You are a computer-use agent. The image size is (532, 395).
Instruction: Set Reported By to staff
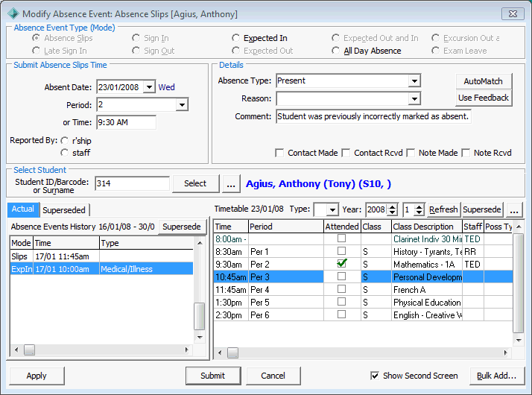[64, 153]
